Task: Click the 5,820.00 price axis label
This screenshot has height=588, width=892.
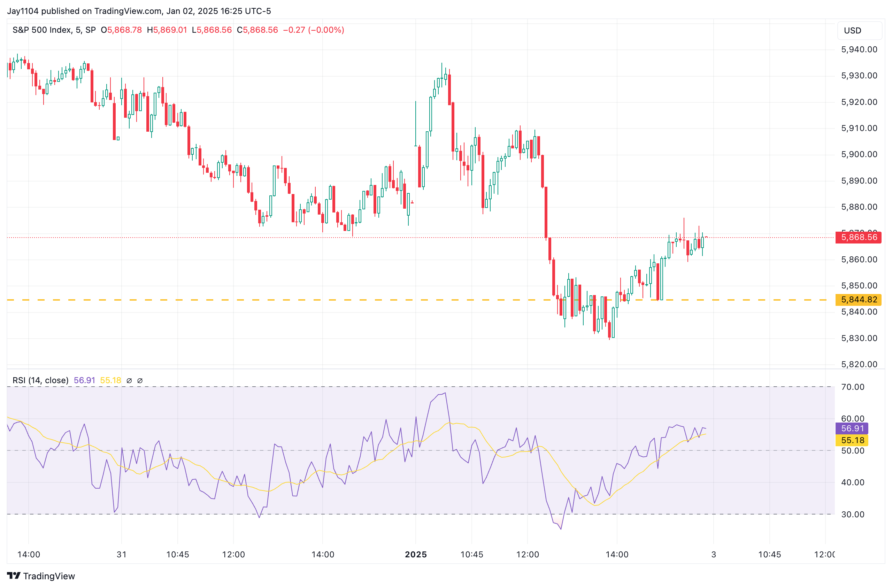Action: (x=859, y=364)
